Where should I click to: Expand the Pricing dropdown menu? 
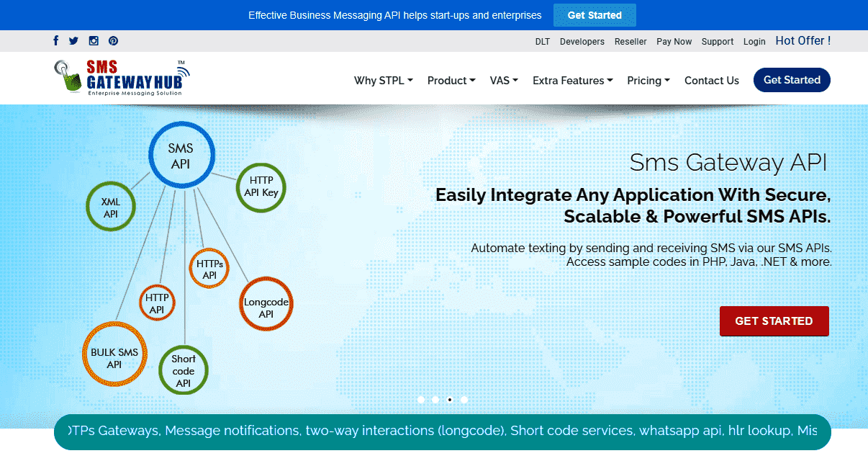pos(648,81)
